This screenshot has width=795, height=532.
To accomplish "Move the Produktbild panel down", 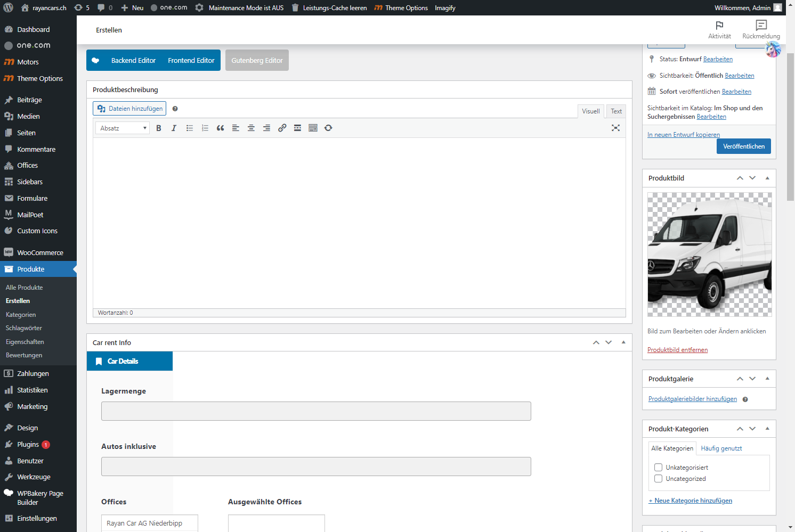I will (x=752, y=178).
